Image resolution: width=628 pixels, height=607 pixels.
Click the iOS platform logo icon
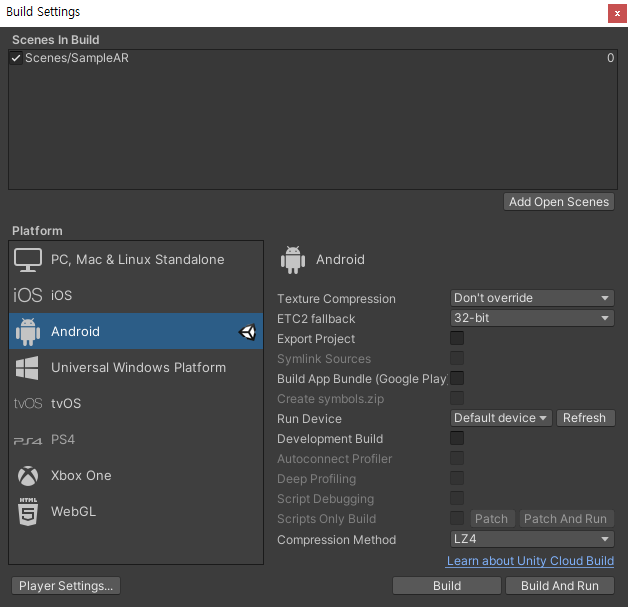[x=28, y=295]
